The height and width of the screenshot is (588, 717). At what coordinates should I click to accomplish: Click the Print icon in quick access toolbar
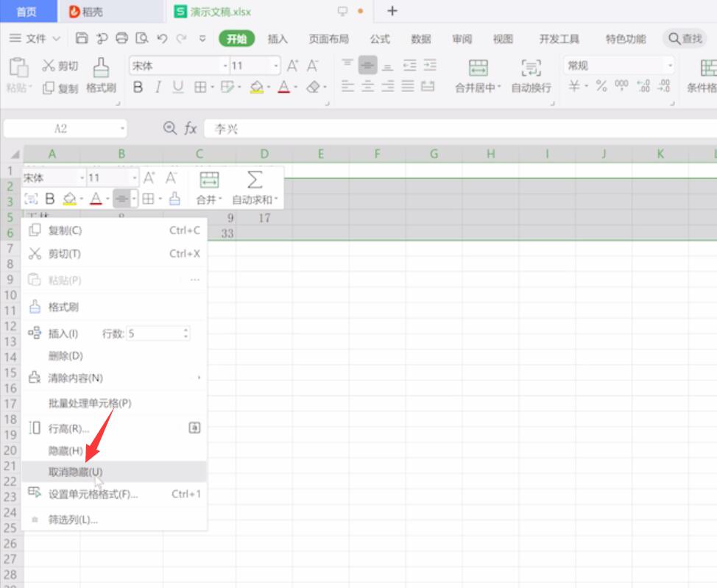(x=121, y=38)
